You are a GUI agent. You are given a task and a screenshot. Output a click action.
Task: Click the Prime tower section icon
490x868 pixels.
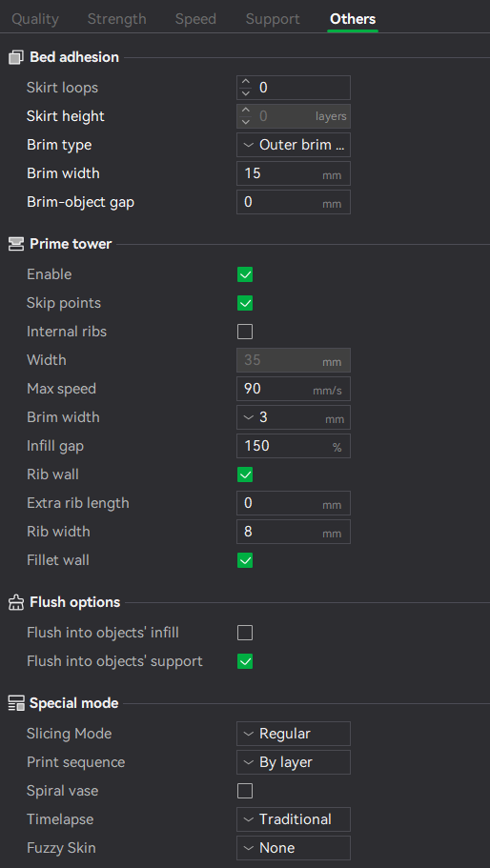point(16,244)
